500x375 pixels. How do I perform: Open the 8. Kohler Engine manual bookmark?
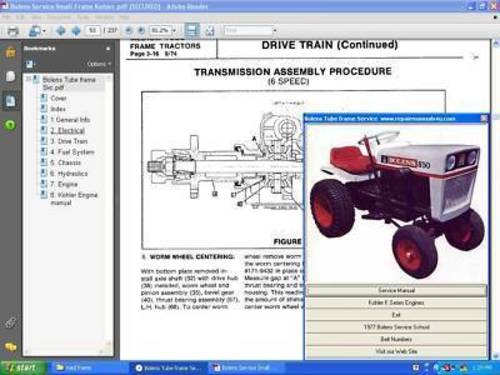74,199
